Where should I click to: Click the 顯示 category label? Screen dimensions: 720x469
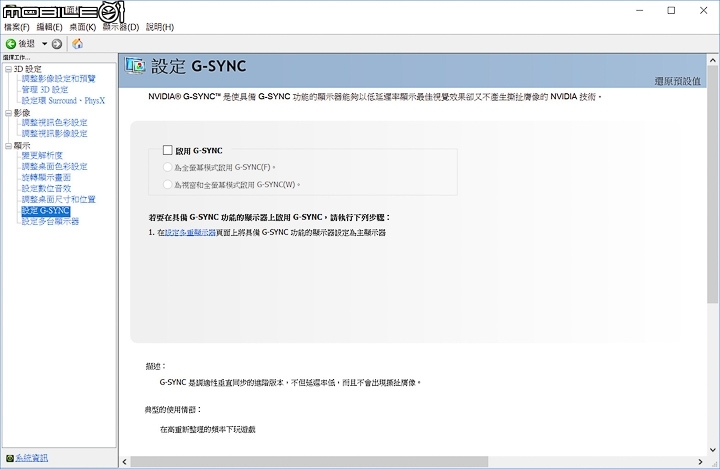[22, 146]
